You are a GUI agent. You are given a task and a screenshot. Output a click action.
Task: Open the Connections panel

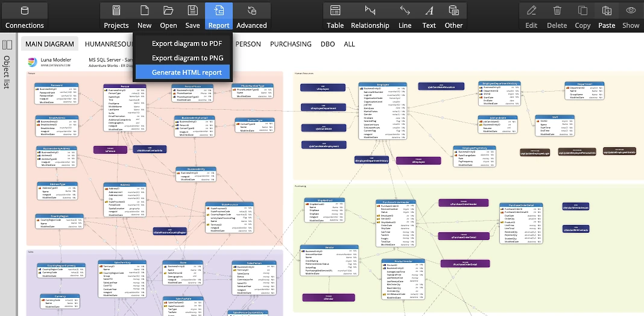tap(24, 16)
